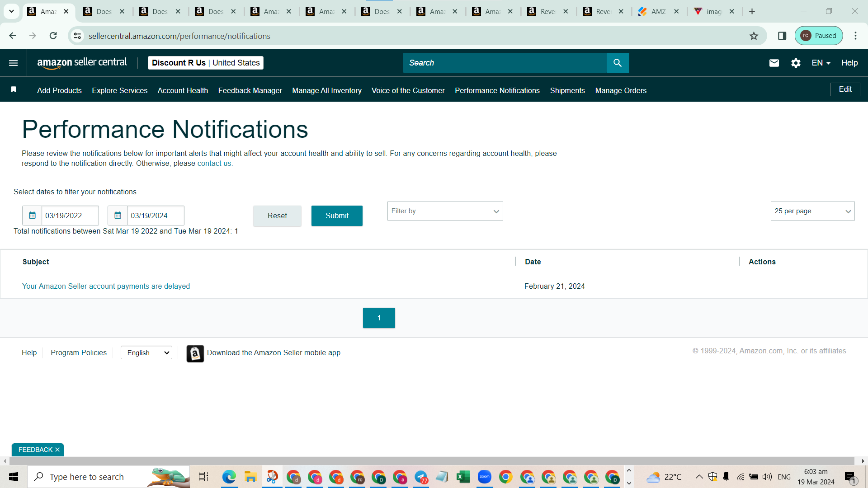Image resolution: width=868 pixels, height=488 pixels.
Task: Click the Paused profile button
Action: (x=819, y=36)
